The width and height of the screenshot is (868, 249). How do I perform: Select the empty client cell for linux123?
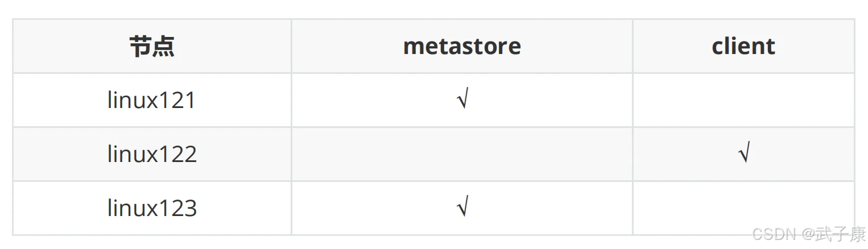pos(743,208)
